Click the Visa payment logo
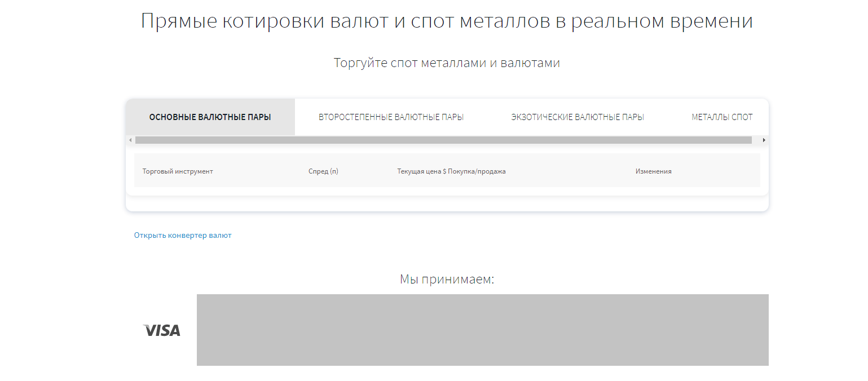868x381 pixels. coord(161,330)
